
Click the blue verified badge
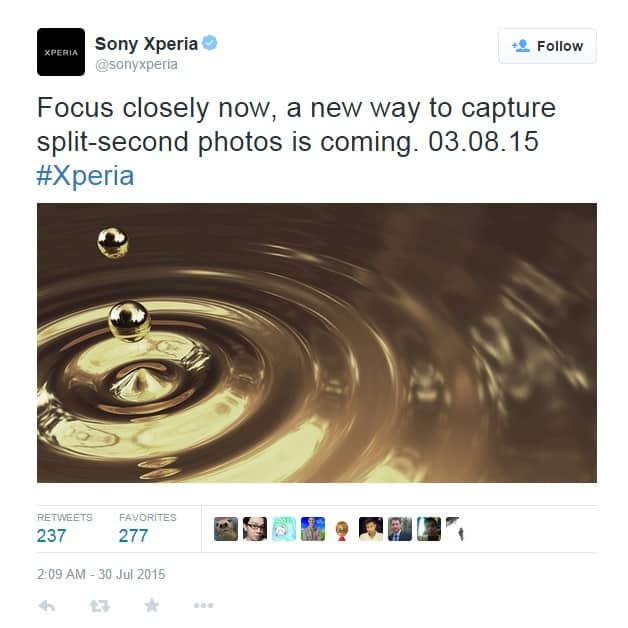point(209,43)
